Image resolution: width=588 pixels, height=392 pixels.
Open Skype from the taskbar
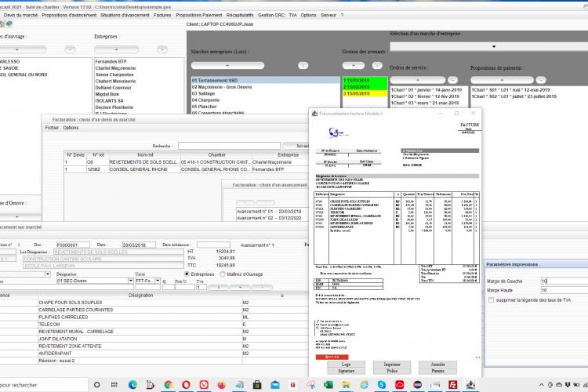382,384
